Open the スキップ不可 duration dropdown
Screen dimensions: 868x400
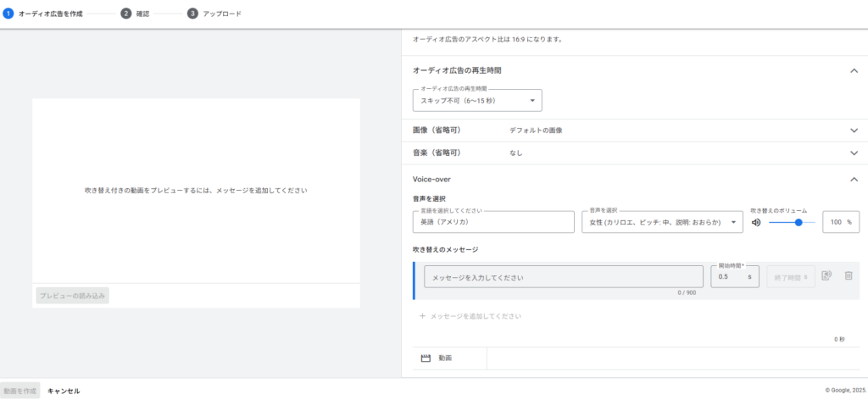point(476,100)
